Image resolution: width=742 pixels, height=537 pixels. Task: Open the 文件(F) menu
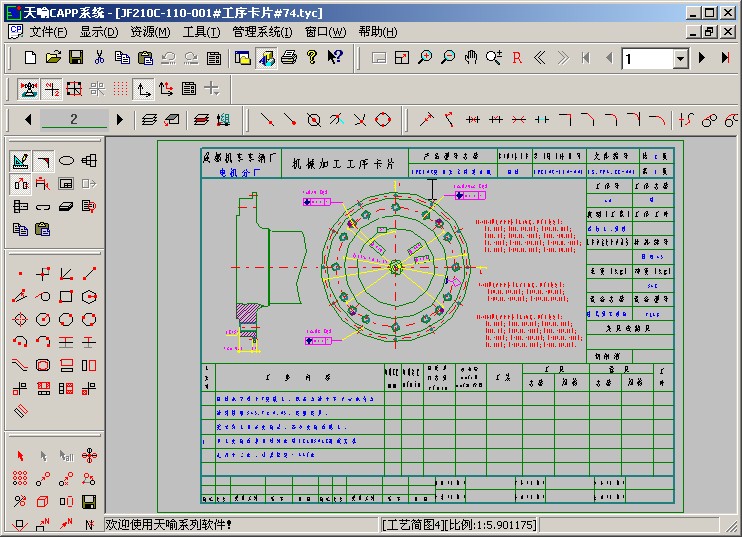click(48, 32)
